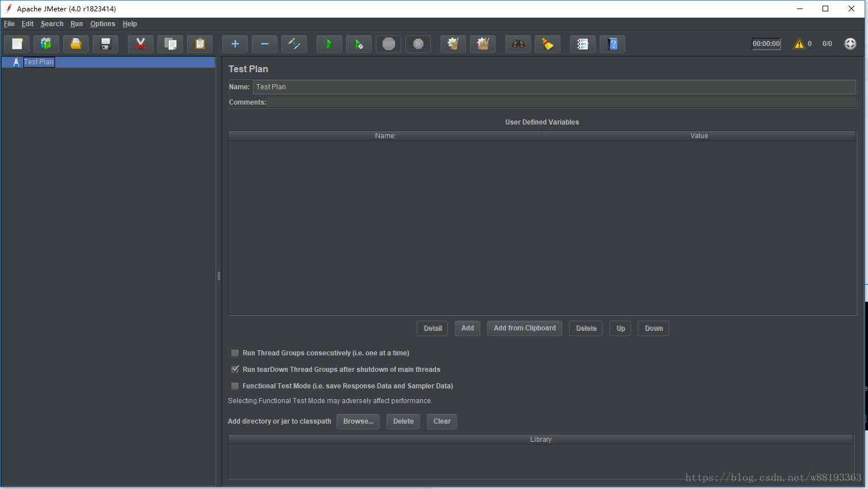Click the 0/0 thread count indicator
This screenshot has height=489, width=868.
(827, 44)
